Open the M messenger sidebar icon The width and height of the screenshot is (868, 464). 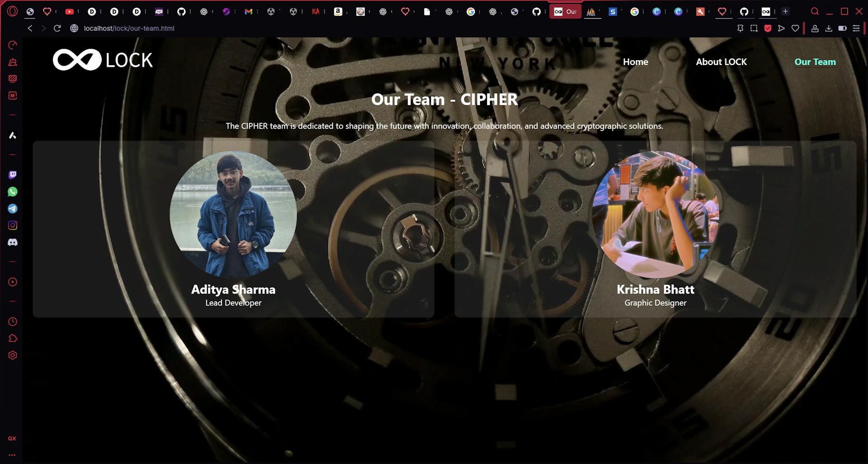(x=13, y=95)
